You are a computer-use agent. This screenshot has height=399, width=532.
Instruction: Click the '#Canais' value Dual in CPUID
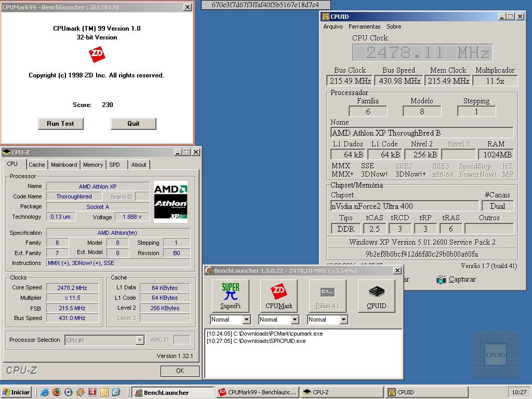click(498, 206)
